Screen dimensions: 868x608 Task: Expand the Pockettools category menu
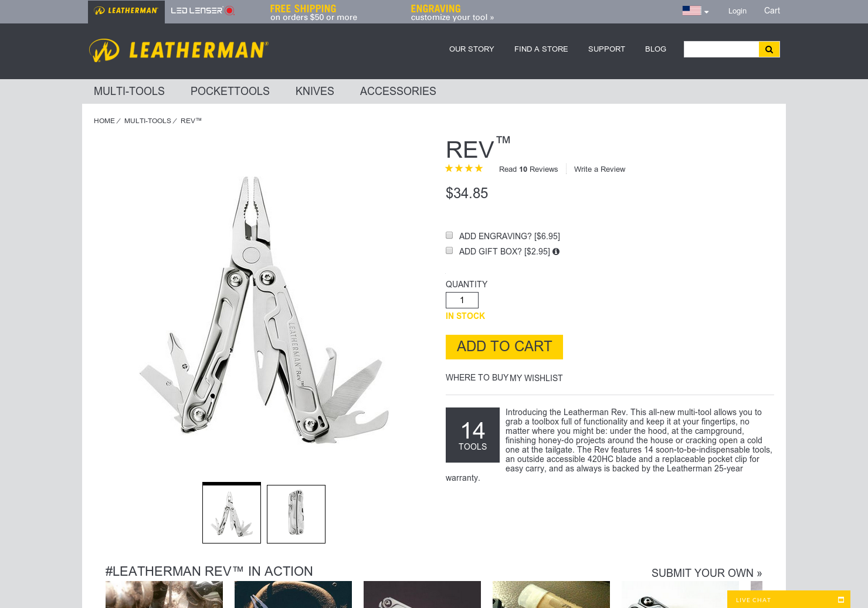click(x=230, y=91)
